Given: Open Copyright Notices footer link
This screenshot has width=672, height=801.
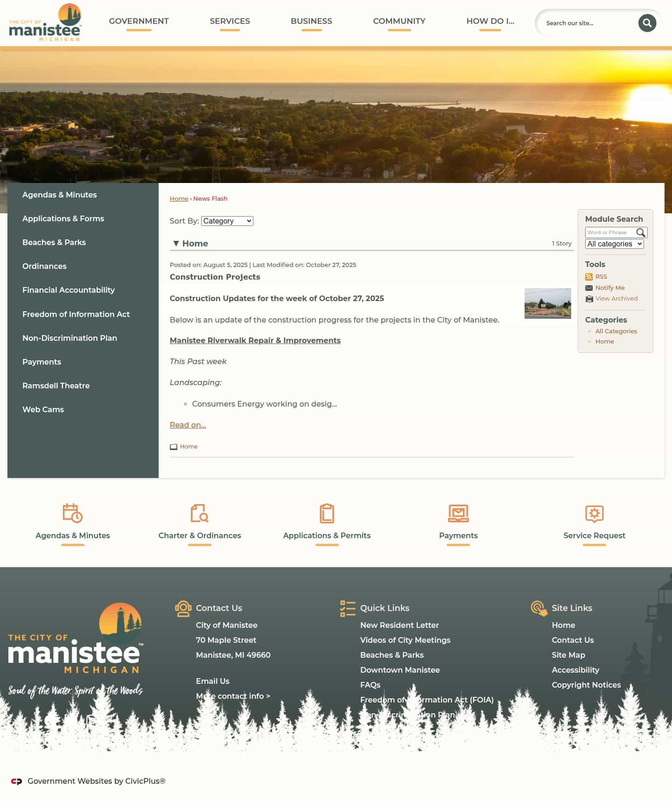Looking at the screenshot, I should click(586, 685).
